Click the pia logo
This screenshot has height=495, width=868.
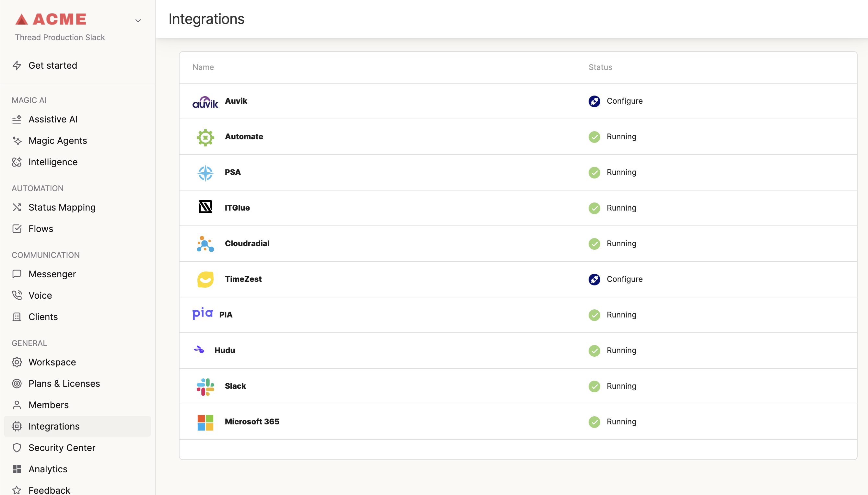[x=203, y=314]
